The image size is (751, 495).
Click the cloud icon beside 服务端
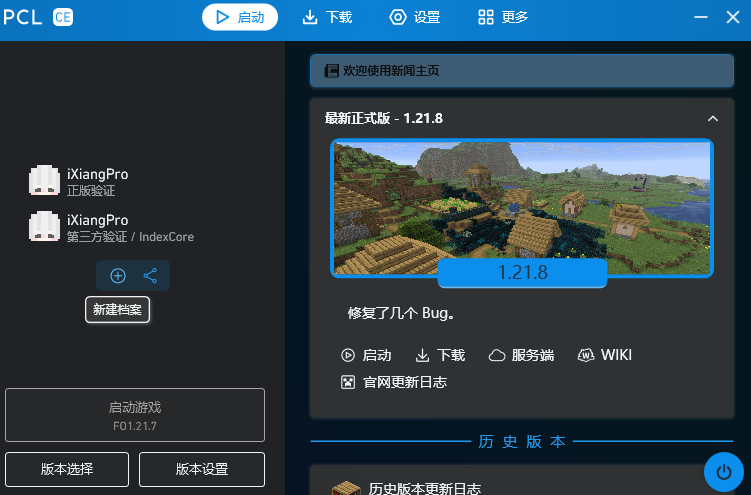[x=497, y=355]
